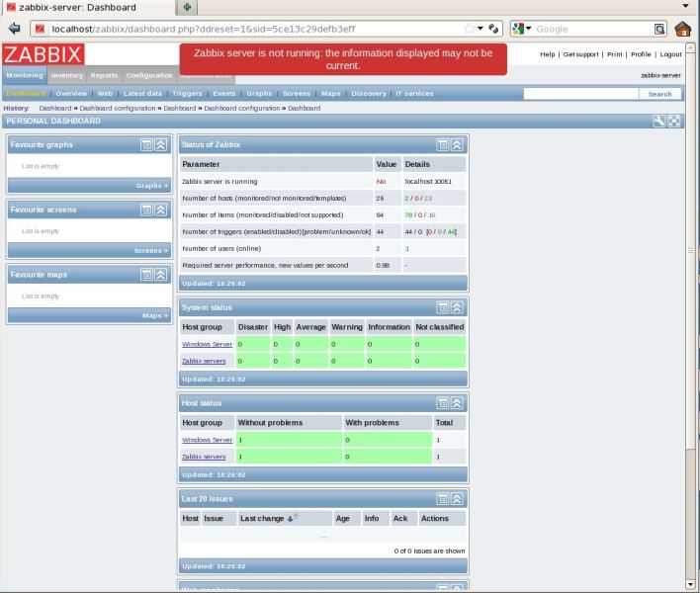Switch to the Monitoring main tab
700x593 pixels.
[25, 75]
